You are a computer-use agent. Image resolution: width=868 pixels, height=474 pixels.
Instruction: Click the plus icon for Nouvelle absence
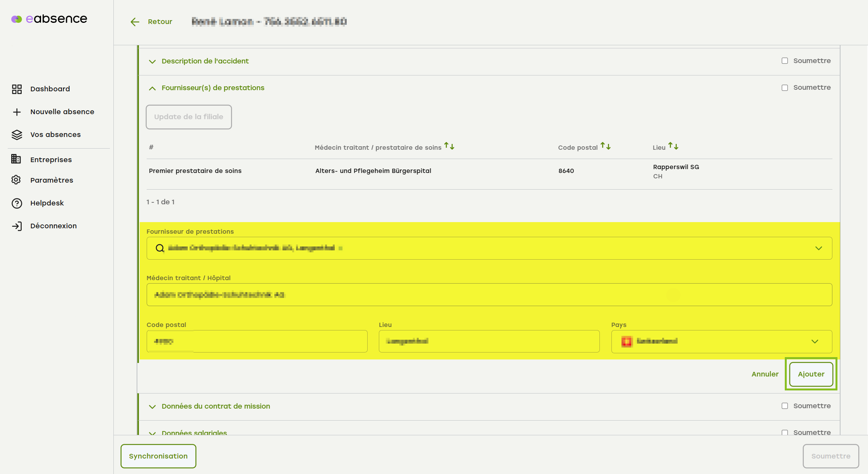pyautogui.click(x=17, y=112)
